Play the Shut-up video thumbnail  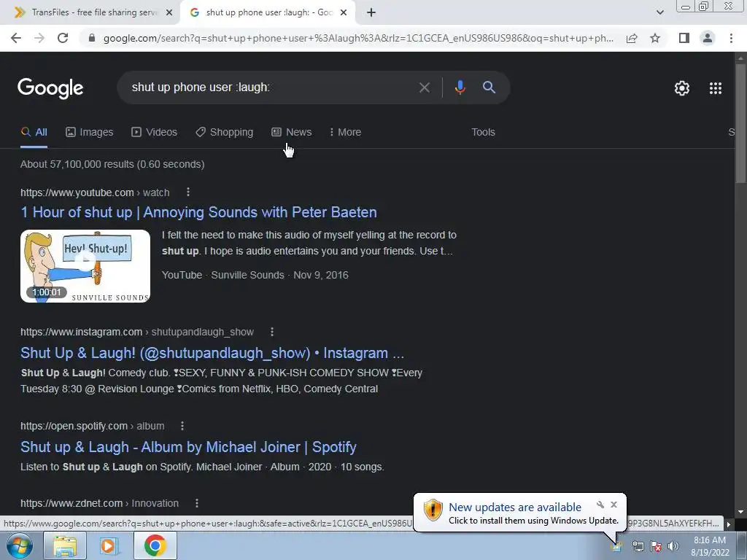[85, 265]
